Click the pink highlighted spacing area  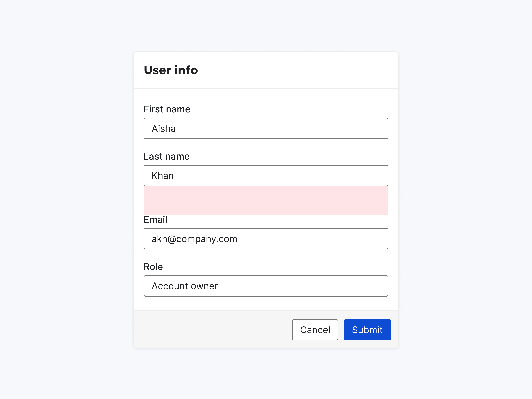pos(266,200)
